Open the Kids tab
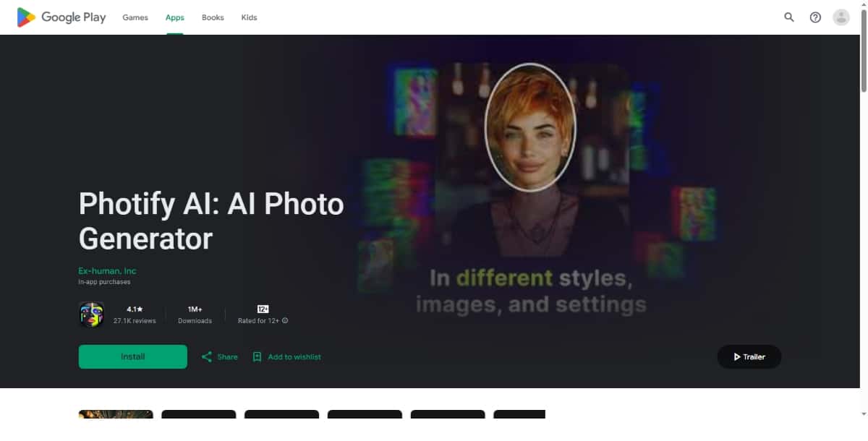Viewport: 868px width, 441px height. tap(249, 17)
